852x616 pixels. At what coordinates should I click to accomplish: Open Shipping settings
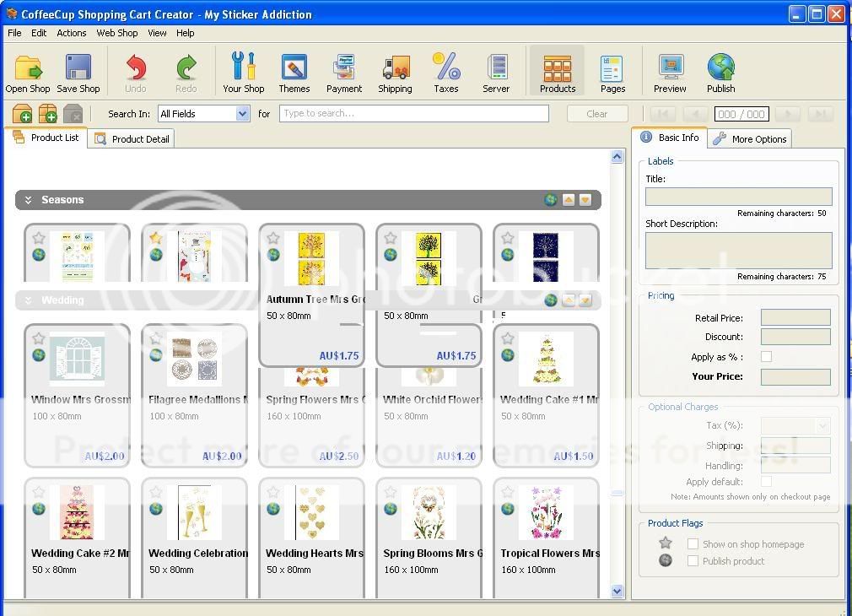(x=395, y=73)
